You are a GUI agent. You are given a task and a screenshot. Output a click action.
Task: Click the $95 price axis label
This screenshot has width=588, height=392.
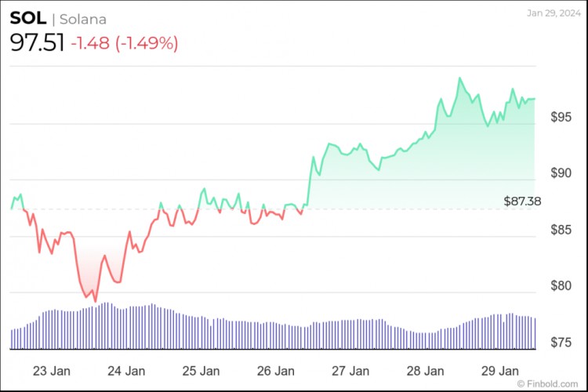click(x=561, y=117)
